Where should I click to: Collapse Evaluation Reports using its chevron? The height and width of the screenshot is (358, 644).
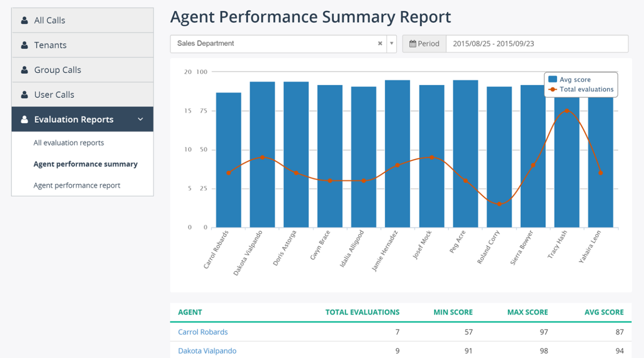coord(140,119)
